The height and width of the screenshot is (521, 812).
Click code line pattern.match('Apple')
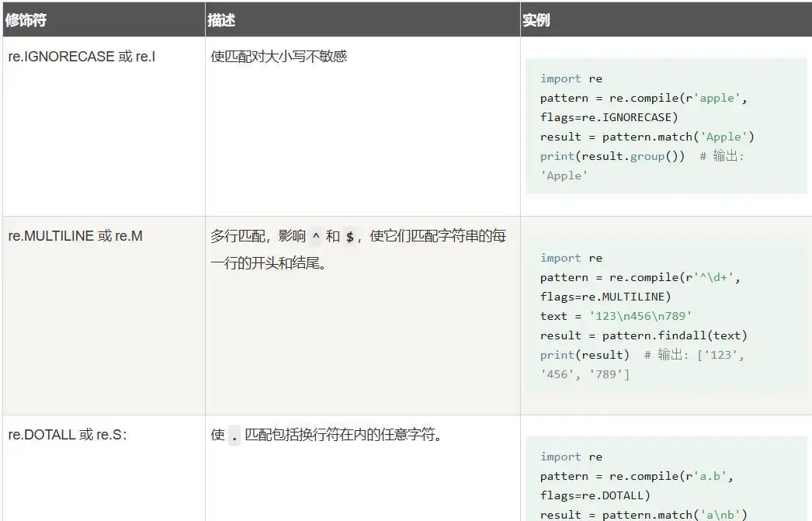(647, 137)
